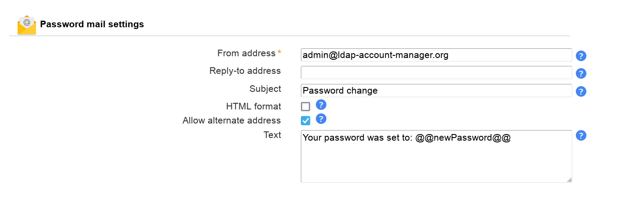
Task: Open help for Reply-to address field
Action: click(581, 73)
